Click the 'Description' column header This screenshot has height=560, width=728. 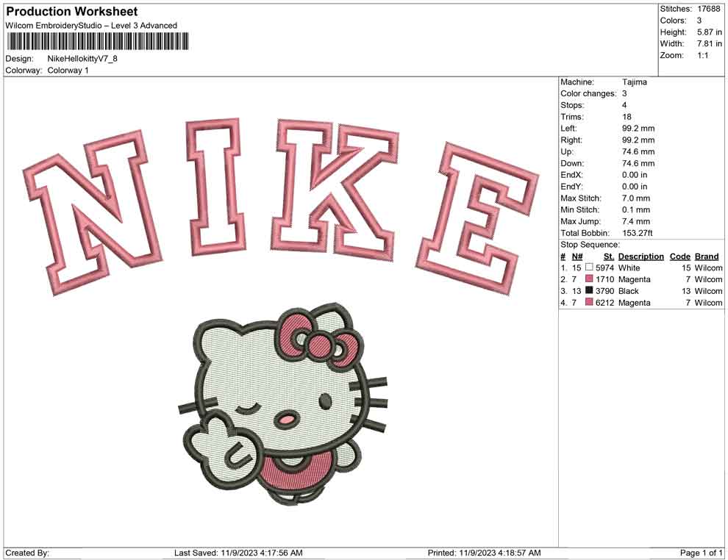click(640, 256)
